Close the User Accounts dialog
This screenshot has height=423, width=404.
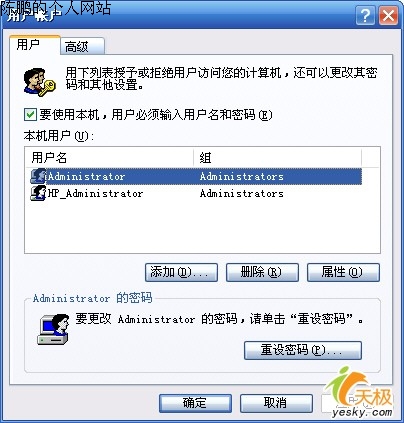[x=388, y=15]
